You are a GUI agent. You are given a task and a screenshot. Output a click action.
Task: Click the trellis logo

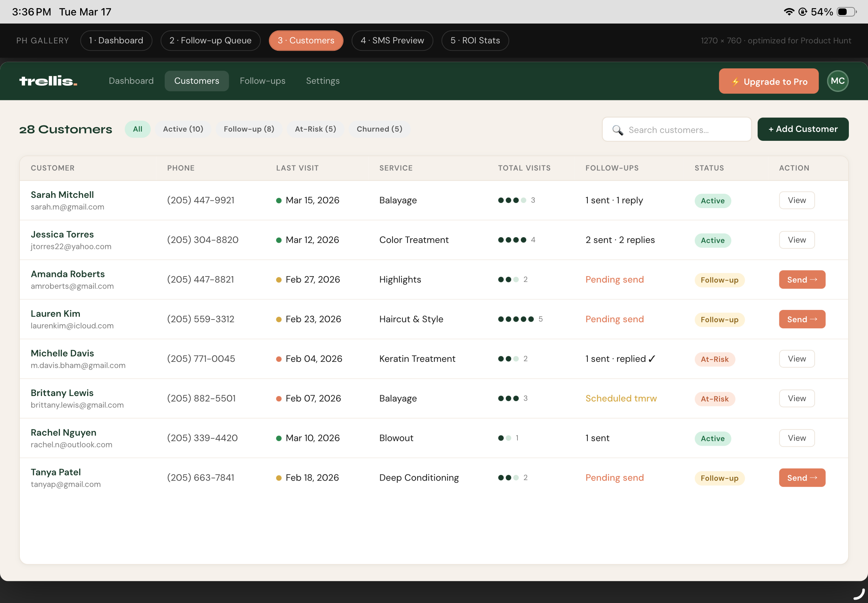click(x=48, y=81)
